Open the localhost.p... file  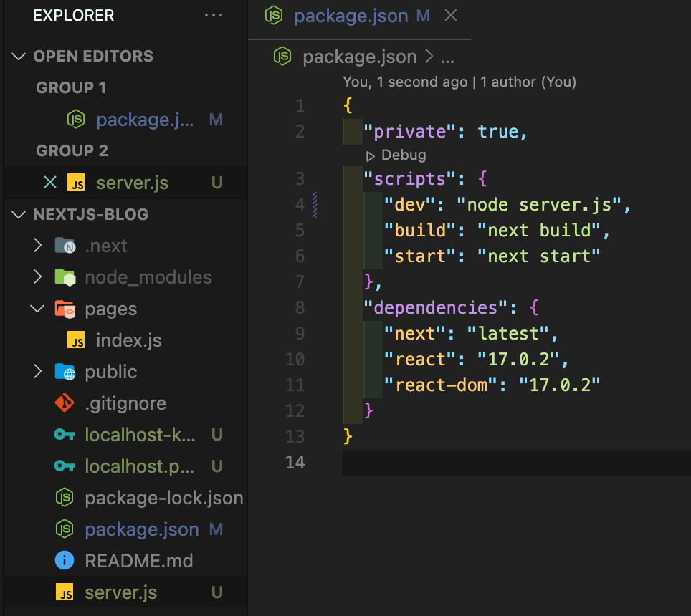[x=140, y=466]
